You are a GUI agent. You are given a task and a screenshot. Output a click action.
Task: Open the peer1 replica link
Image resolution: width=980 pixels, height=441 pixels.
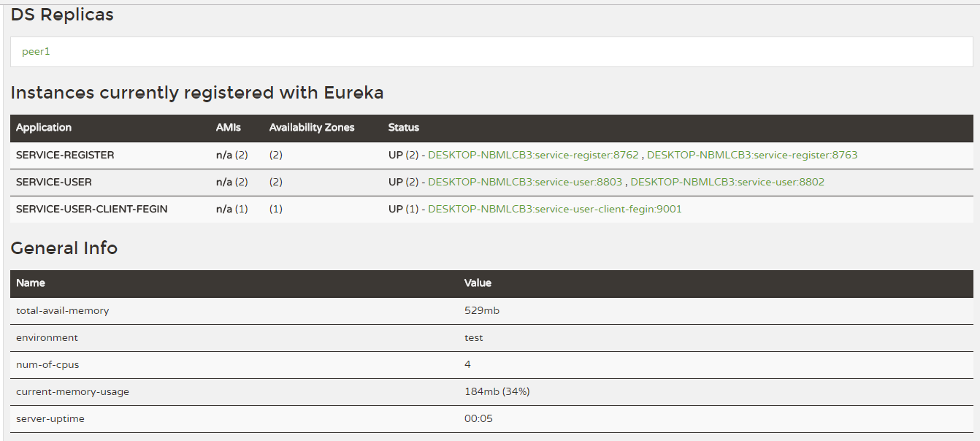36,52
